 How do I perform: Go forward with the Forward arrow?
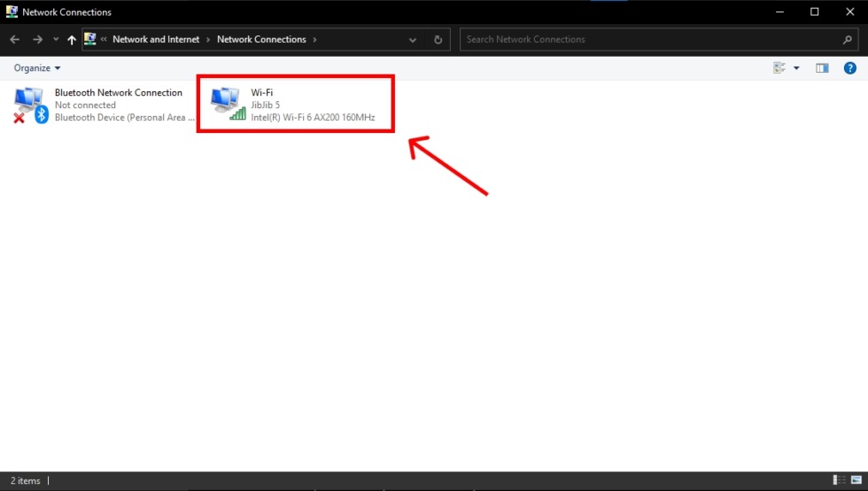click(37, 39)
